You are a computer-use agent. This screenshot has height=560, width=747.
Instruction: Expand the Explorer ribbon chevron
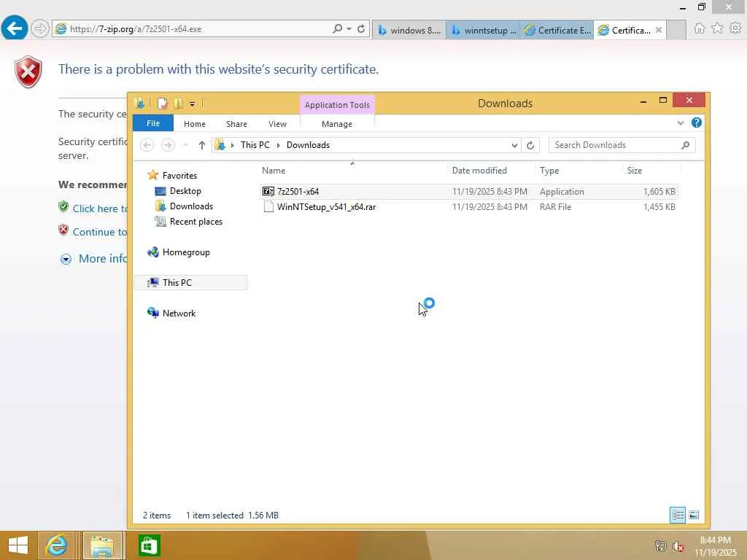(x=681, y=122)
